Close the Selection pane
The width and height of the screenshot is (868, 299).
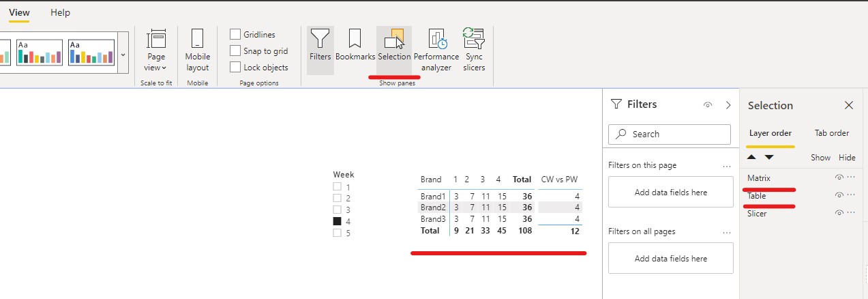click(849, 105)
